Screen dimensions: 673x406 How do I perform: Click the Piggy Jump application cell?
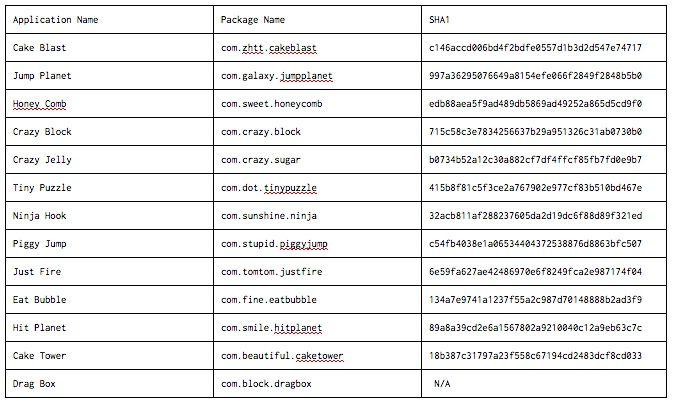pyautogui.click(x=109, y=244)
